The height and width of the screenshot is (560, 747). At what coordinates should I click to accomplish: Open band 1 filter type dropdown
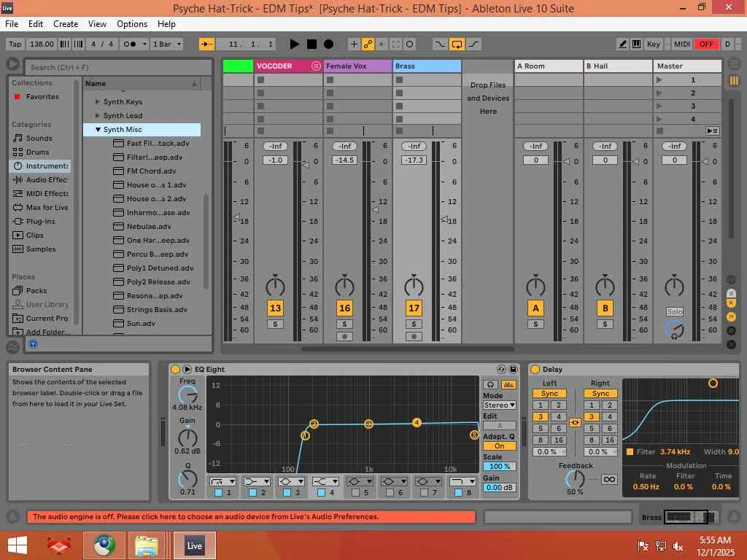[223, 482]
